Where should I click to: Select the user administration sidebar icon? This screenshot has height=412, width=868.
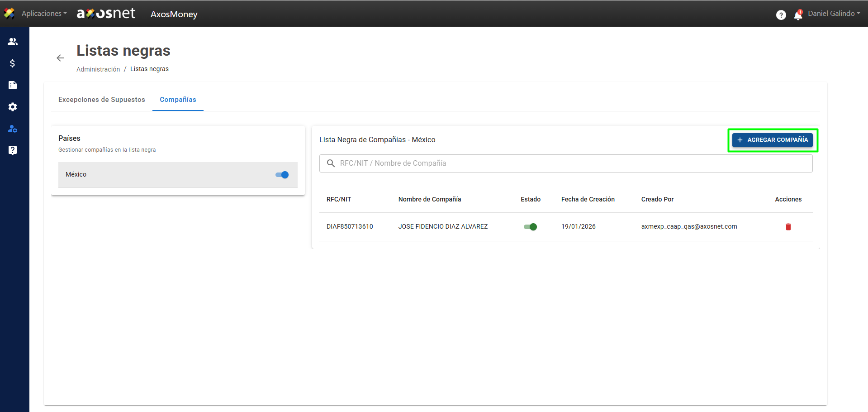click(x=13, y=129)
